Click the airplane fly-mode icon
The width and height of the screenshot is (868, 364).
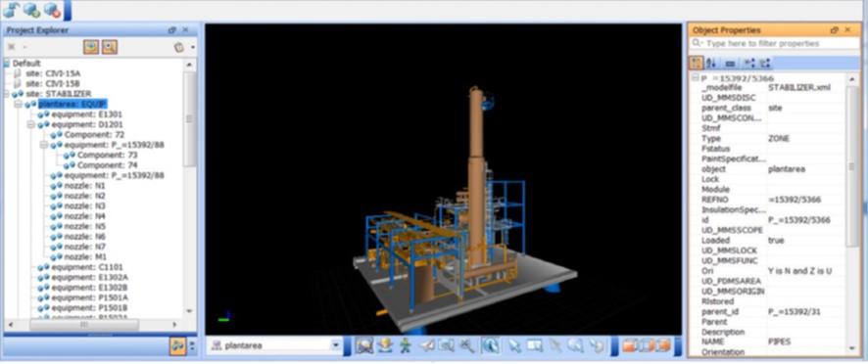click(x=427, y=345)
